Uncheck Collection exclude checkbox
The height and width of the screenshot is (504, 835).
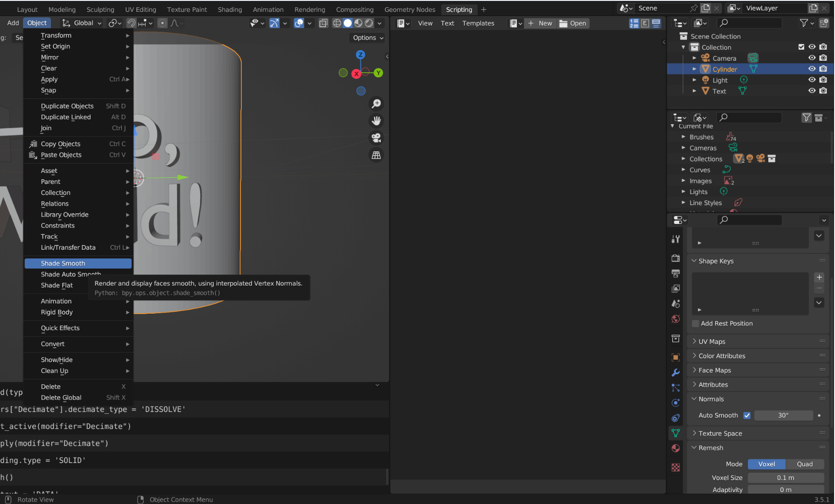click(801, 47)
